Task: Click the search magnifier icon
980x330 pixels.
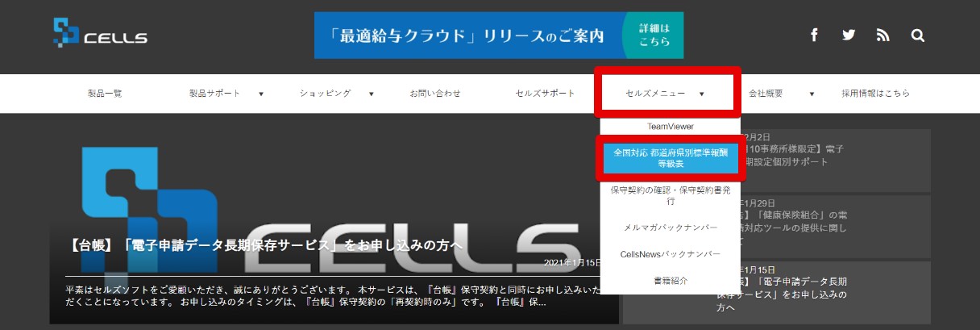Action: (918, 36)
